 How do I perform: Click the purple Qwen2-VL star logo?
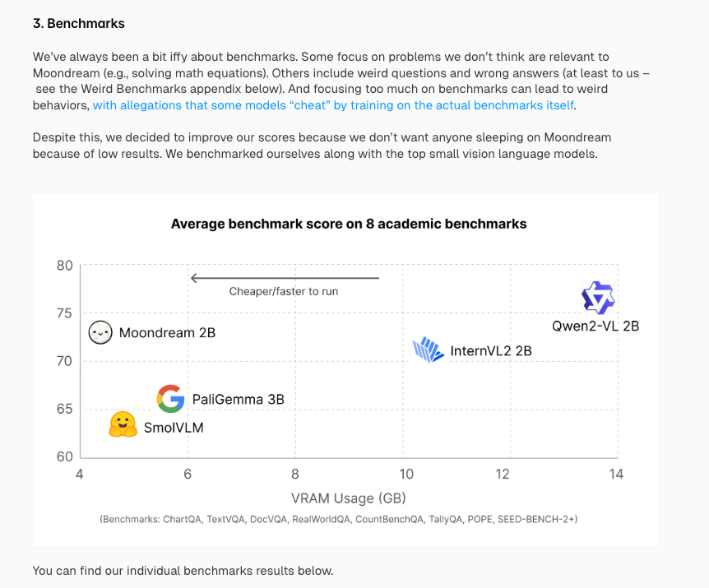coord(598,298)
